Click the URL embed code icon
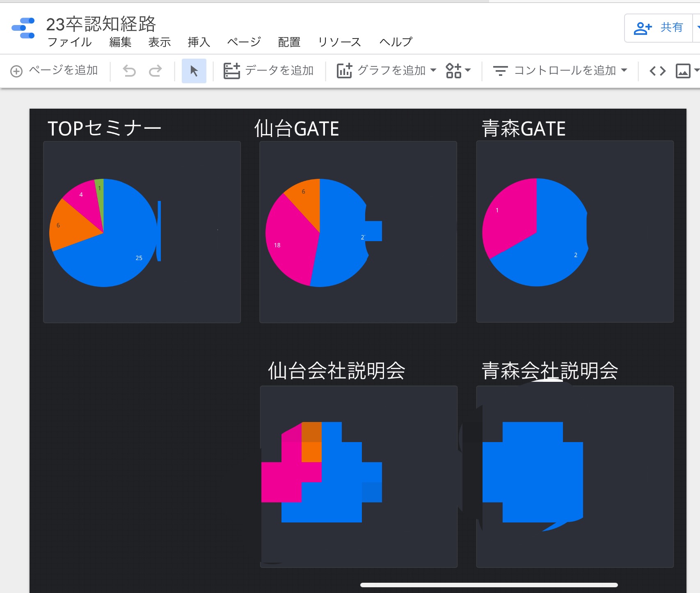The image size is (700, 593). coord(657,71)
